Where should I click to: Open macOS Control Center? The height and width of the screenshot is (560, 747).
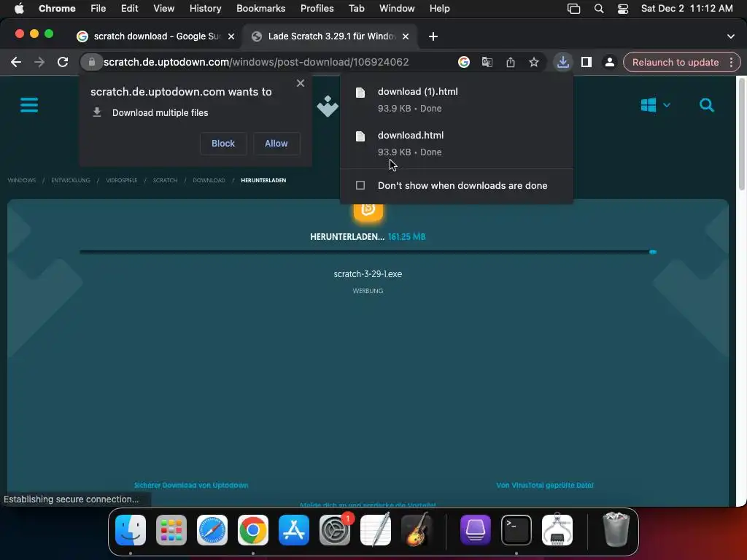click(x=623, y=9)
